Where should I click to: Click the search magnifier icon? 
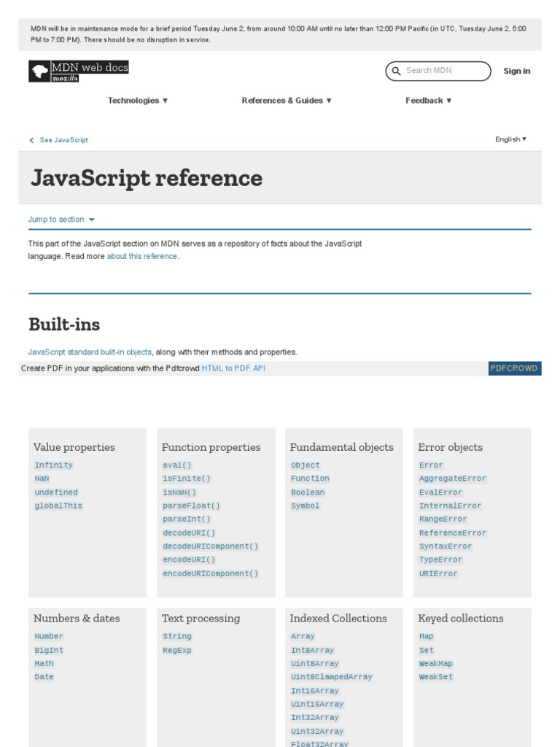396,71
